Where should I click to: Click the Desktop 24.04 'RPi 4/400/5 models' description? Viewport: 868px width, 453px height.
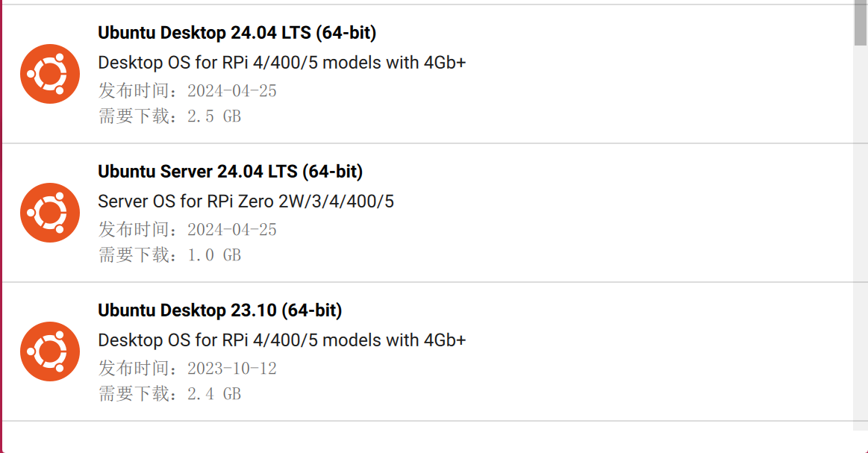point(282,63)
